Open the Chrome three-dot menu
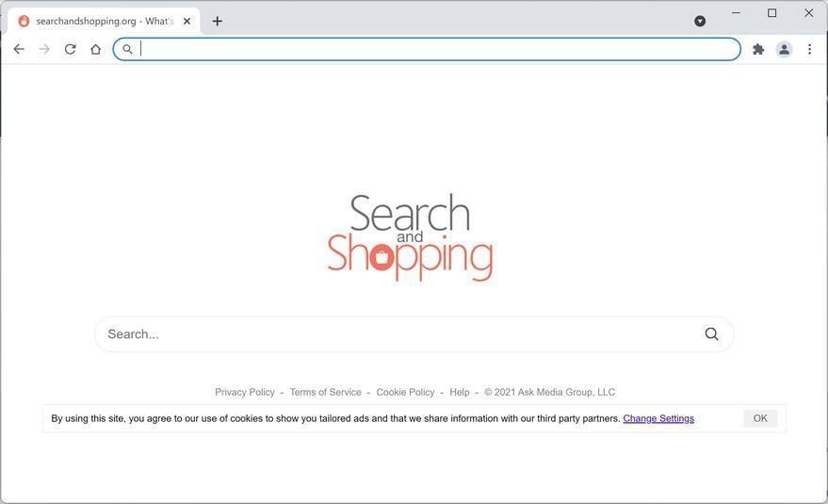 point(809,49)
